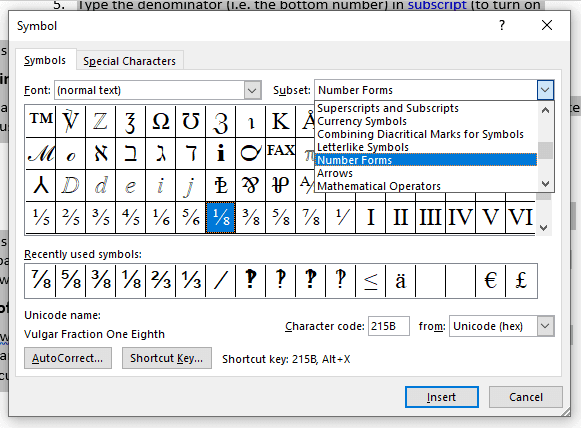
Task: Choose the trademark TM symbol
Action: pyautogui.click(x=40, y=121)
